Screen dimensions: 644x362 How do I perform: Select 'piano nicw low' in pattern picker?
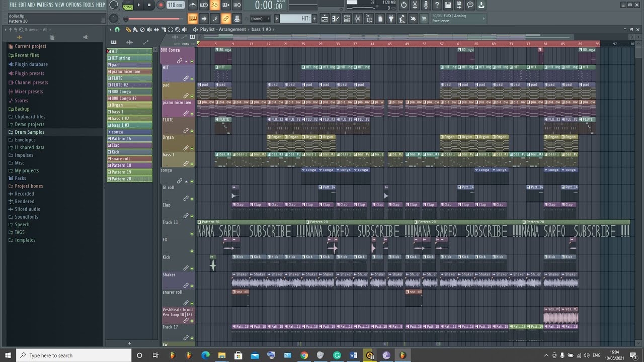tap(129, 71)
